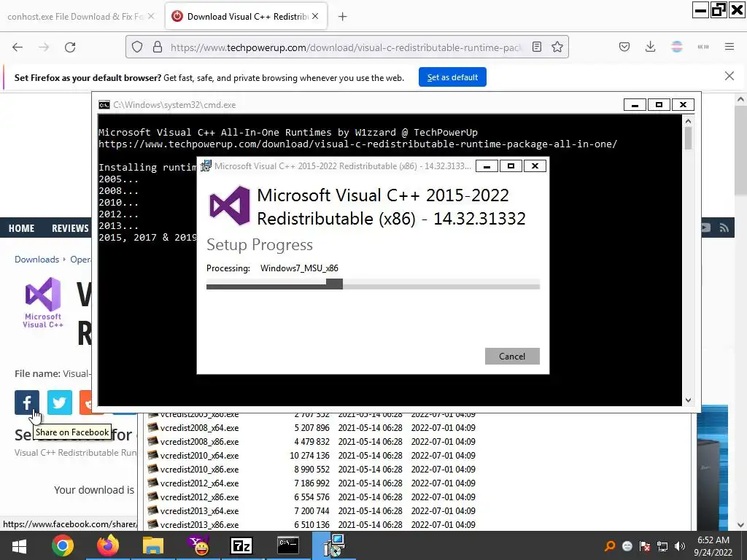Viewport: 747px width, 560px height.
Task: Click size value 10 274 136
Action: pos(309,455)
